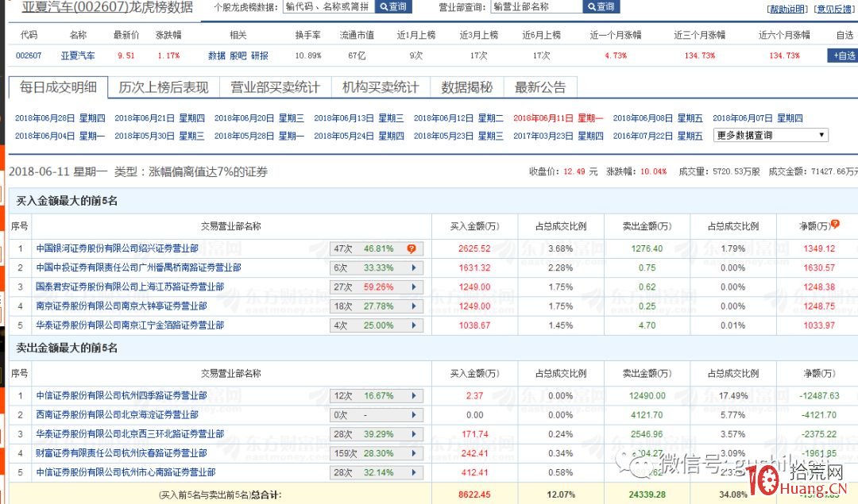
Task: Click the orange help icon in 中国银河证券 row
Action: (x=411, y=248)
